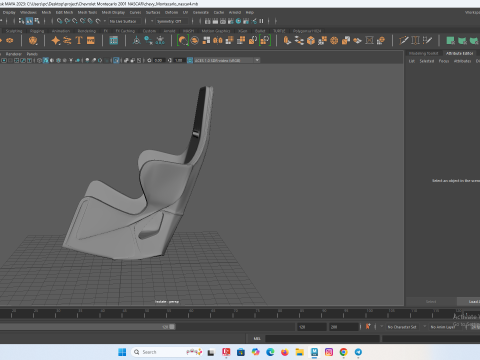Open the Modeling Toolkit tab

pos(423,53)
